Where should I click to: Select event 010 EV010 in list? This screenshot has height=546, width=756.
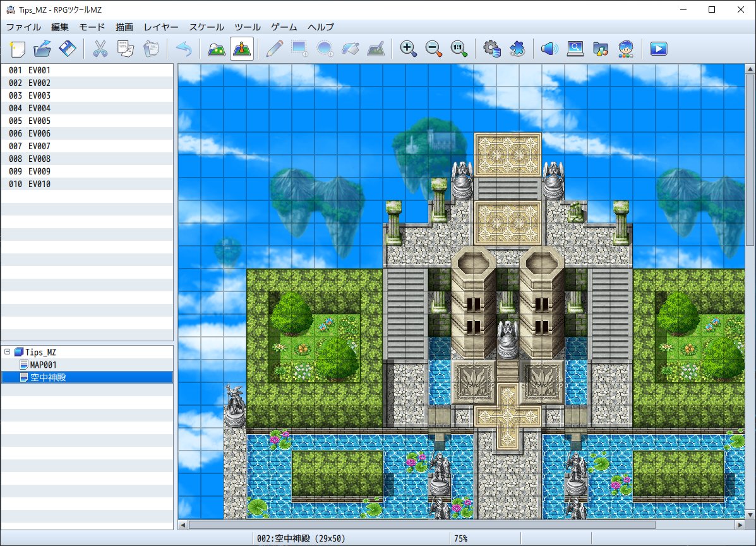pos(87,184)
